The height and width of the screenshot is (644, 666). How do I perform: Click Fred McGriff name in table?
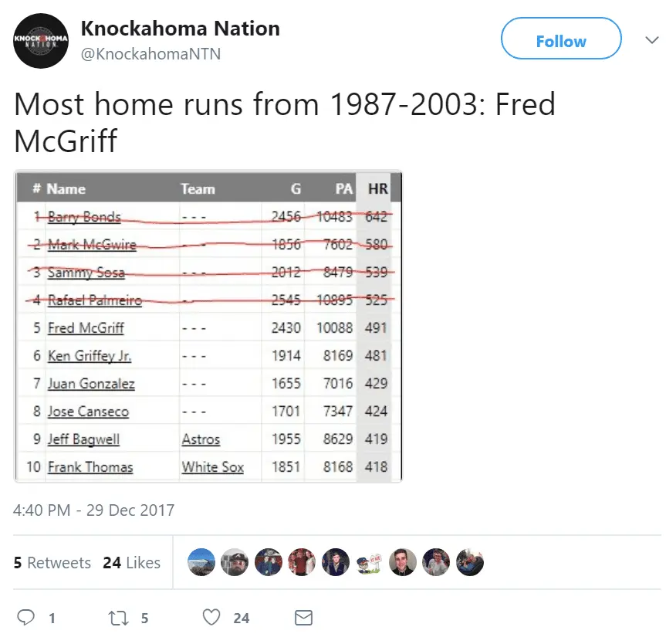[x=86, y=328]
